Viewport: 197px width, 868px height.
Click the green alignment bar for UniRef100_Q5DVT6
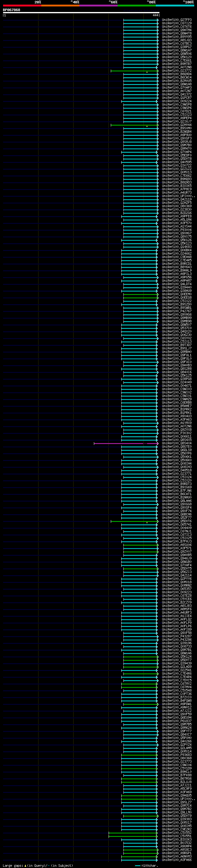tap(135, 521)
